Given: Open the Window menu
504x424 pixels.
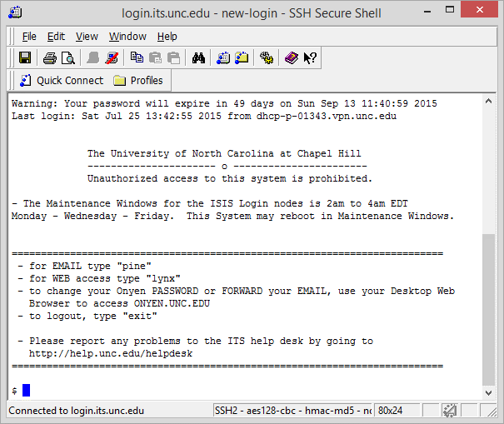Looking at the screenshot, I should 127,37.
